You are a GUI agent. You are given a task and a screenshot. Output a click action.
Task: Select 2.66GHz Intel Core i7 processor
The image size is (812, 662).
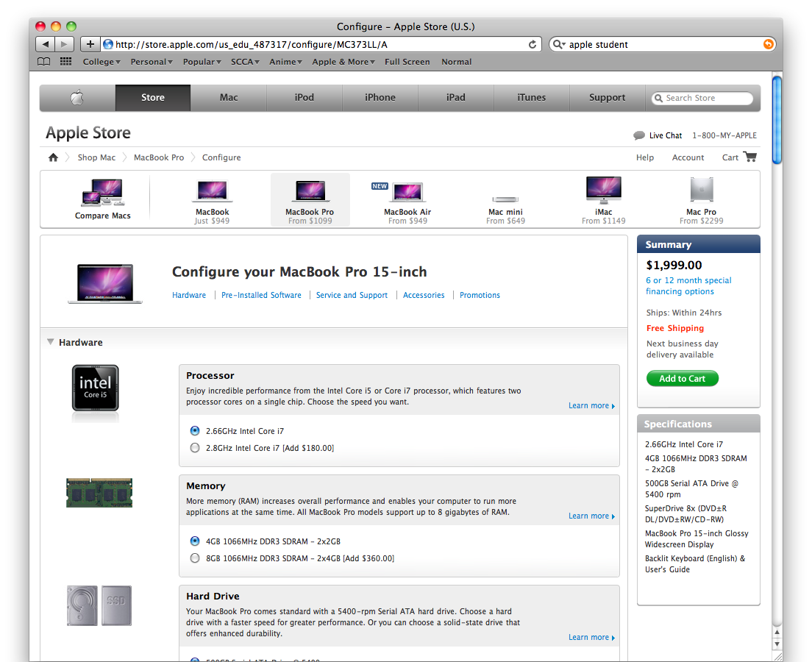[195, 430]
